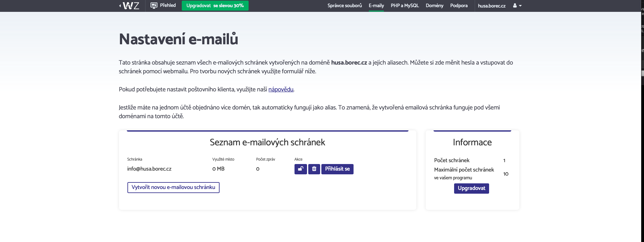This screenshot has height=242, width=644.
Task: Go to the Domény page
Action: 434,6
